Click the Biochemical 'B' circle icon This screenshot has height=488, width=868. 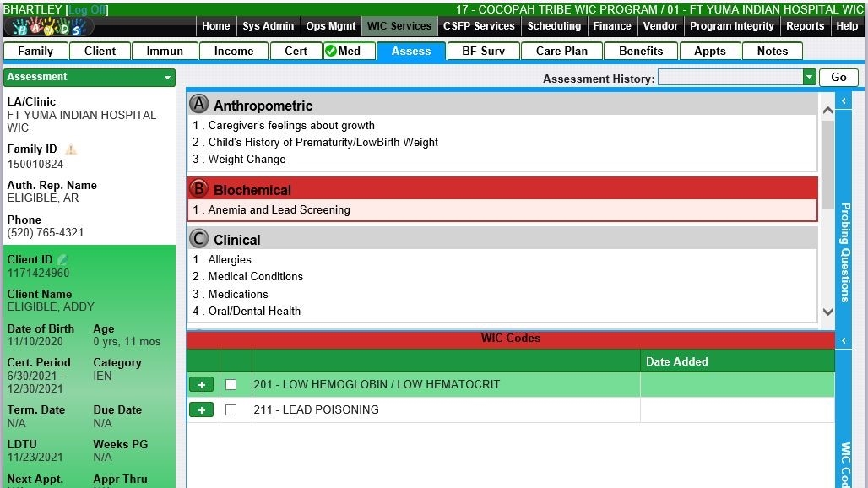(x=198, y=189)
